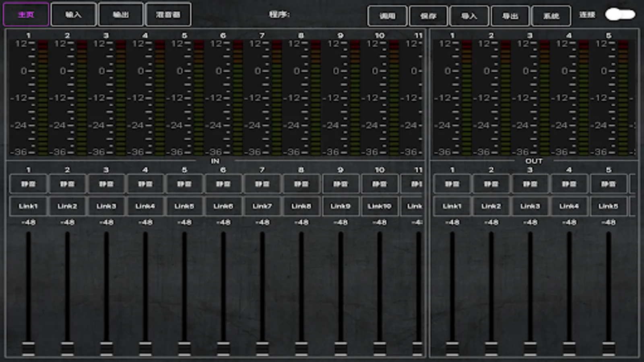
Task: Toggle the 连接 connection switch
Action: [620, 15]
